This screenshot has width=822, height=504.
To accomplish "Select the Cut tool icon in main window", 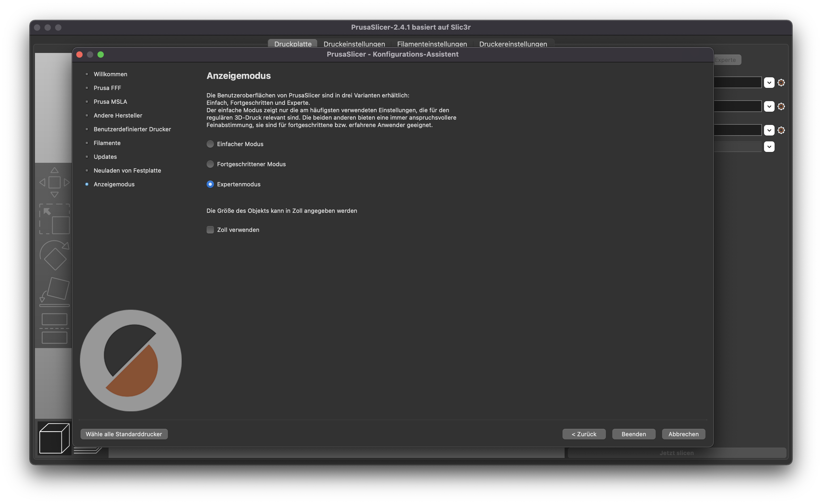I will pos(54,328).
